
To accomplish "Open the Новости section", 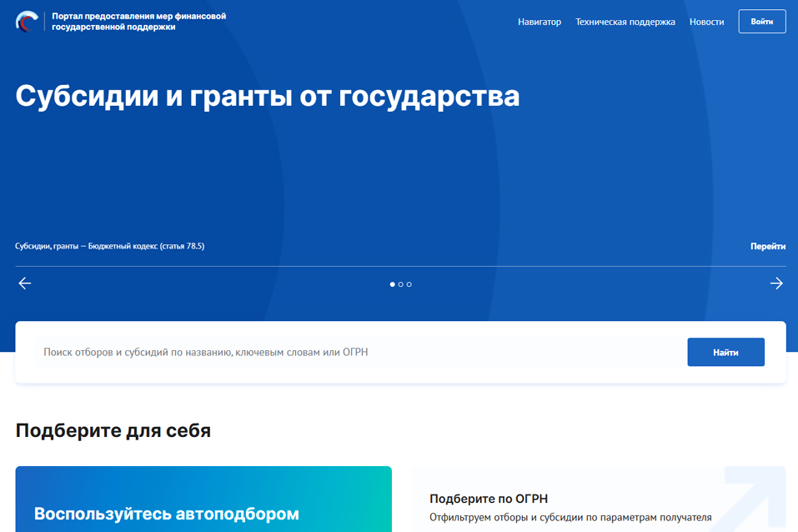I will 706,22.
